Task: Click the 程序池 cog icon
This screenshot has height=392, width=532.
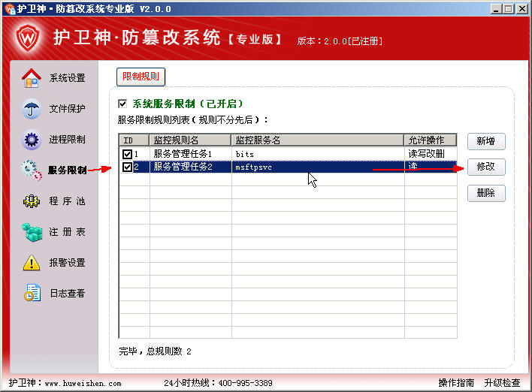Action: (32, 201)
